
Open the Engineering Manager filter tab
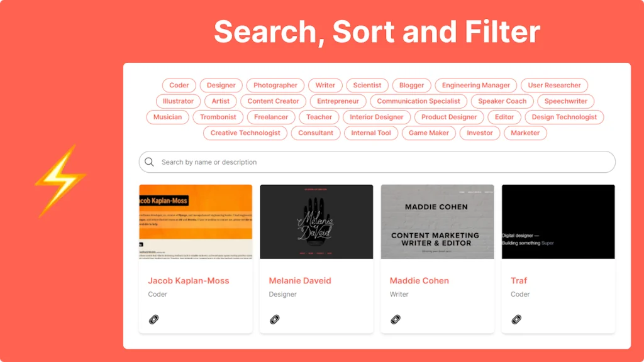[x=475, y=85]
